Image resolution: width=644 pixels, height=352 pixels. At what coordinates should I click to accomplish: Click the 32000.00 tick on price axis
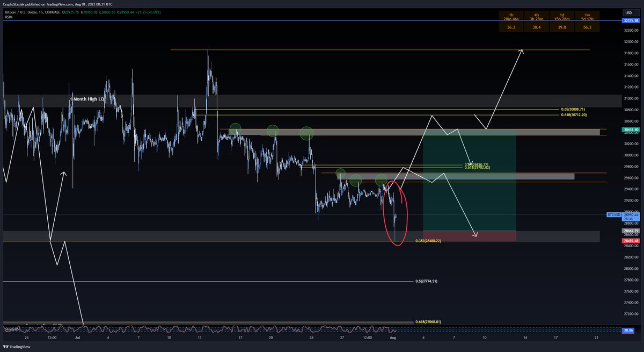click(x=630, y=42)
